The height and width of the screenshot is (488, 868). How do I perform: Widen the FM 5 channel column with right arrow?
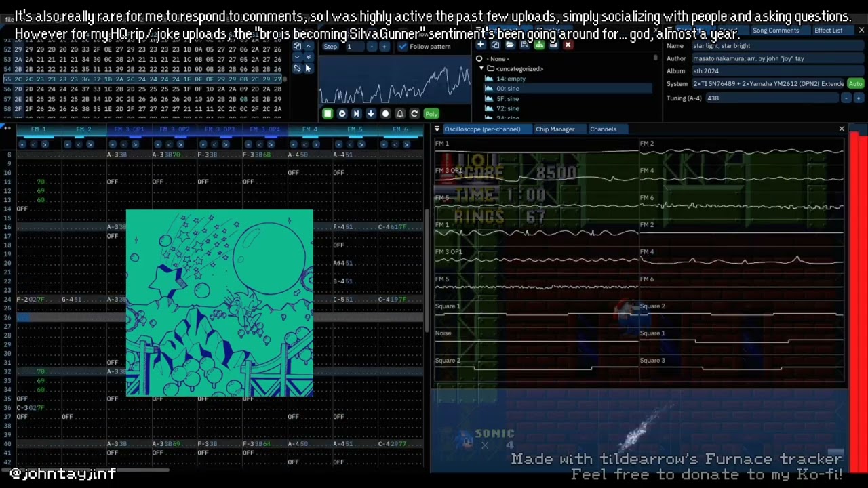click(x=361, y=144)
